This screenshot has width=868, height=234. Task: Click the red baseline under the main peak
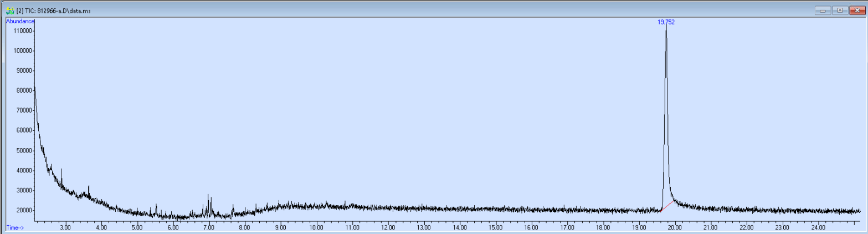click(667, 206)
